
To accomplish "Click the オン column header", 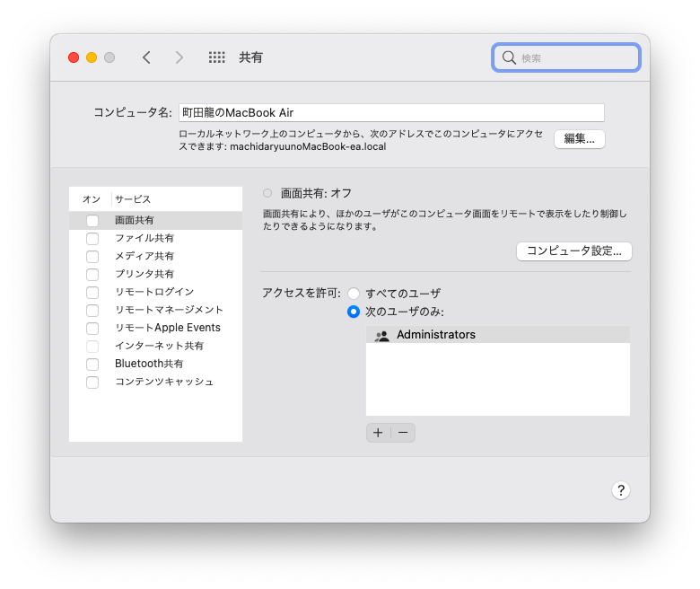I will point(92,199).
